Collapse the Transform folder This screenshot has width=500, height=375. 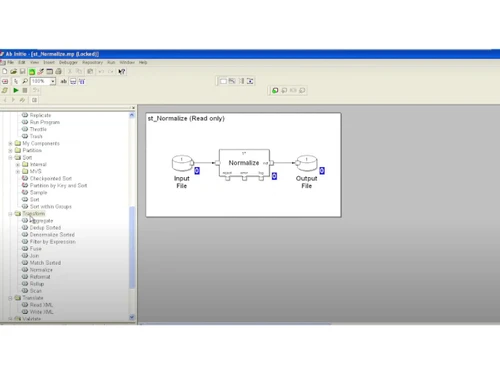tap(10, 214)
